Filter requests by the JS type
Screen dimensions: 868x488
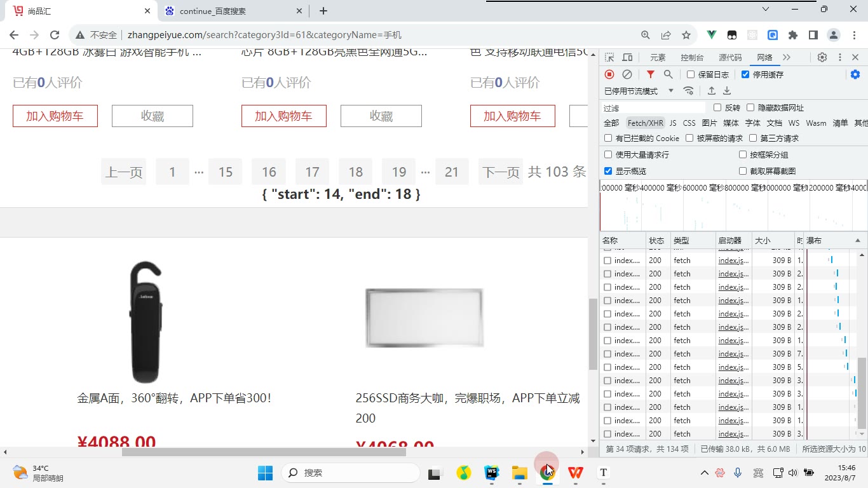[673, 123]
